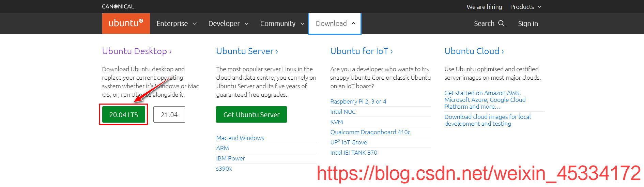Click the ubuntu logo home button

tap(126, 23)
